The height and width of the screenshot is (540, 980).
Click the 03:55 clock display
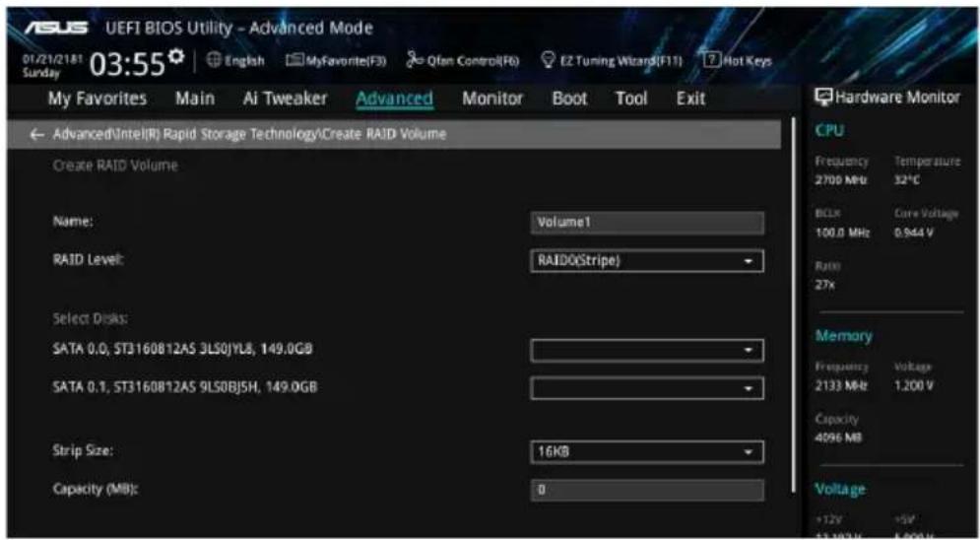(x=128, y=63)
